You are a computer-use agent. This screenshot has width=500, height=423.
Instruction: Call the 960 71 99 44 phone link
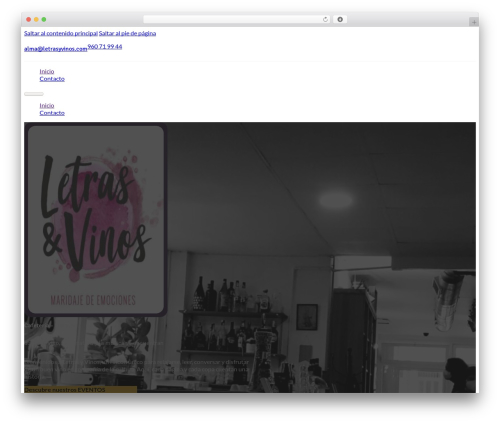tap(105, 47)
